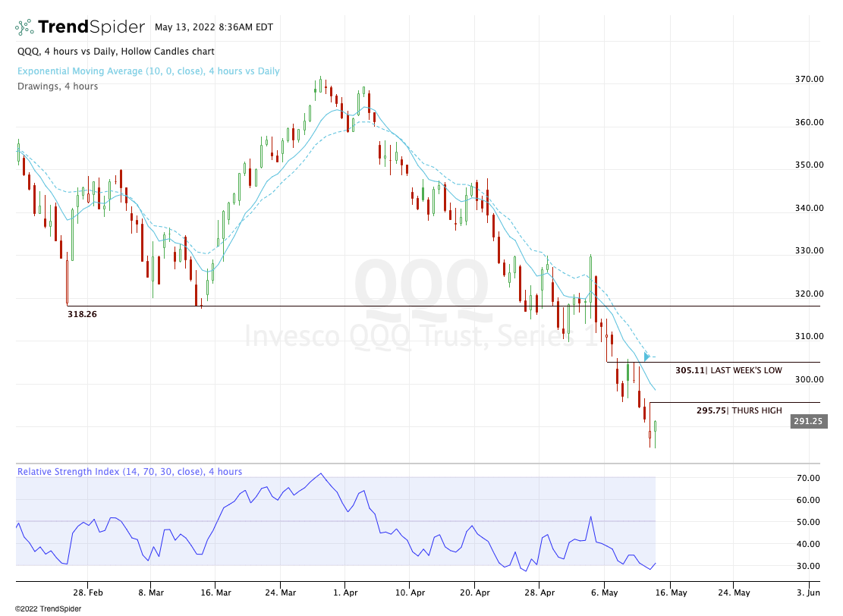Click the RSI 70.00 axis label

[x=808, y=478]
